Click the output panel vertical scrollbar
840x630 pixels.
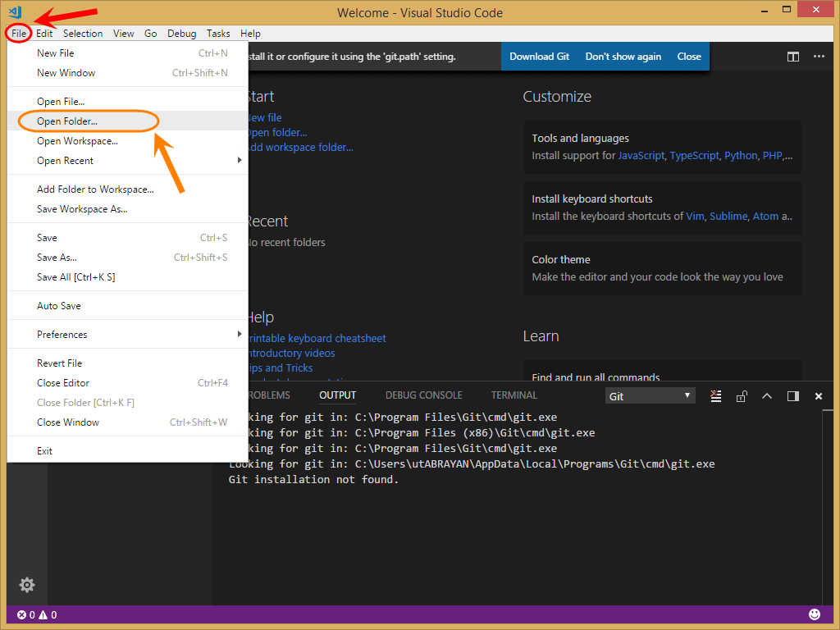(828, 506)
